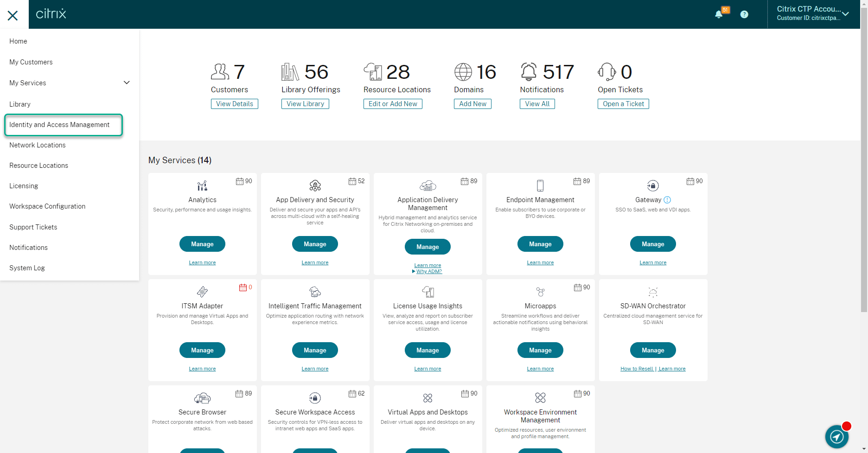Manage the ITSM Adapter service
Viewport: 868px width, 453px height.
(x=202, y=350)
